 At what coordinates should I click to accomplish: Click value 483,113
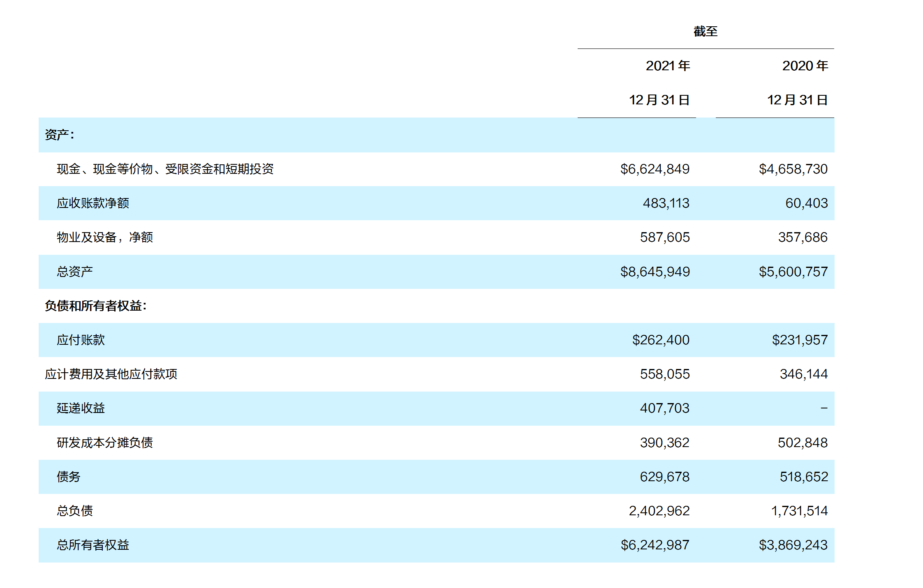[x=666, y=203]
